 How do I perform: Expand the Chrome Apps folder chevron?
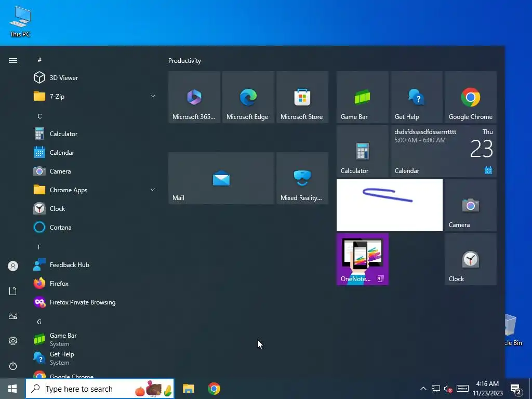[153, 190]
